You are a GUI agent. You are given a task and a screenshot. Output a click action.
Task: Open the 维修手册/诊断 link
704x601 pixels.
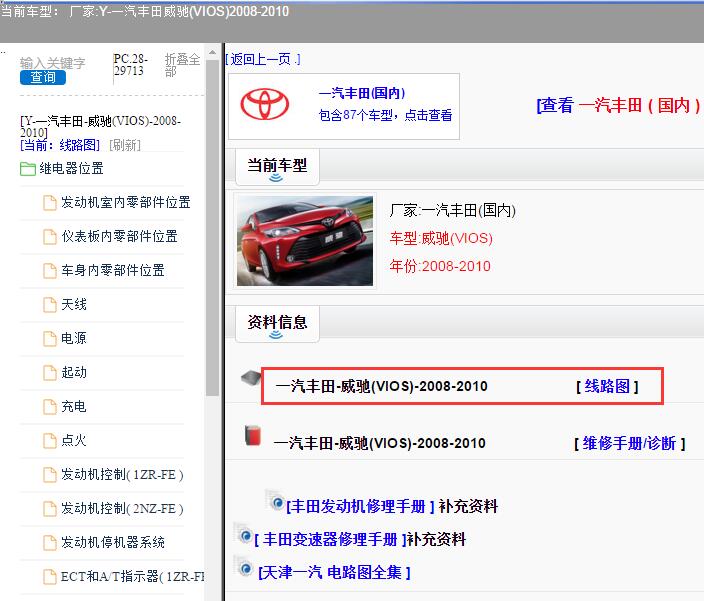(629, 443)
